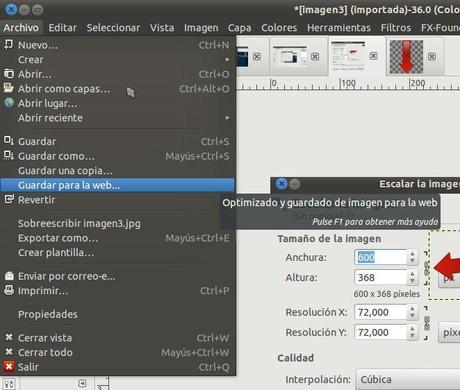Open the Imagen menu

coord(201,27)
